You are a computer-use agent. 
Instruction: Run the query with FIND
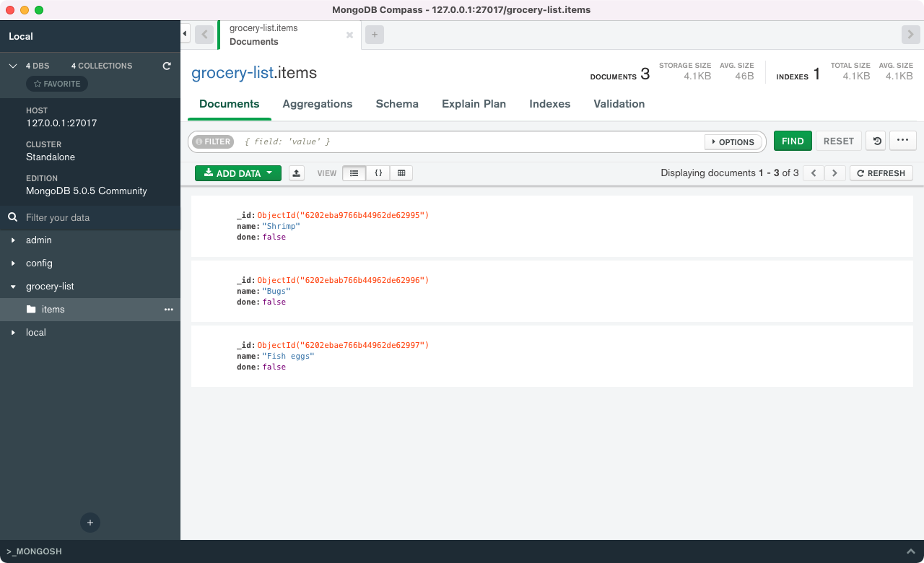(793, 141)
